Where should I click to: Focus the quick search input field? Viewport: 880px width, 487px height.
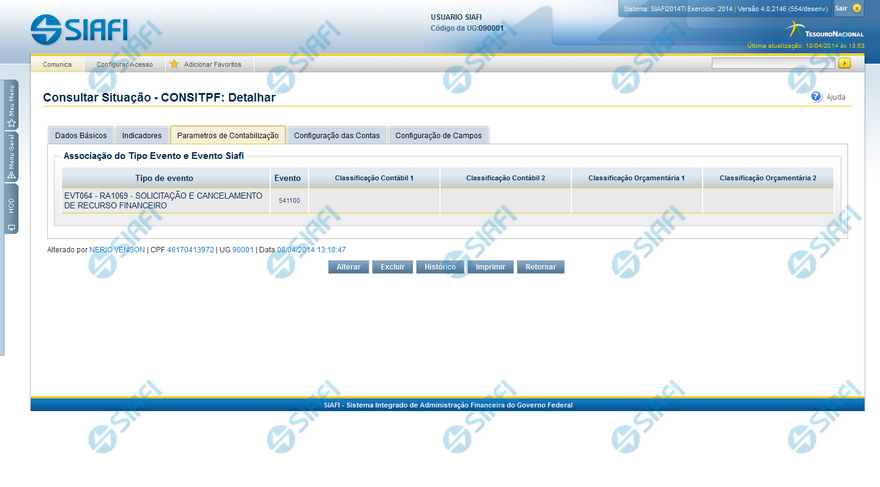773,63
